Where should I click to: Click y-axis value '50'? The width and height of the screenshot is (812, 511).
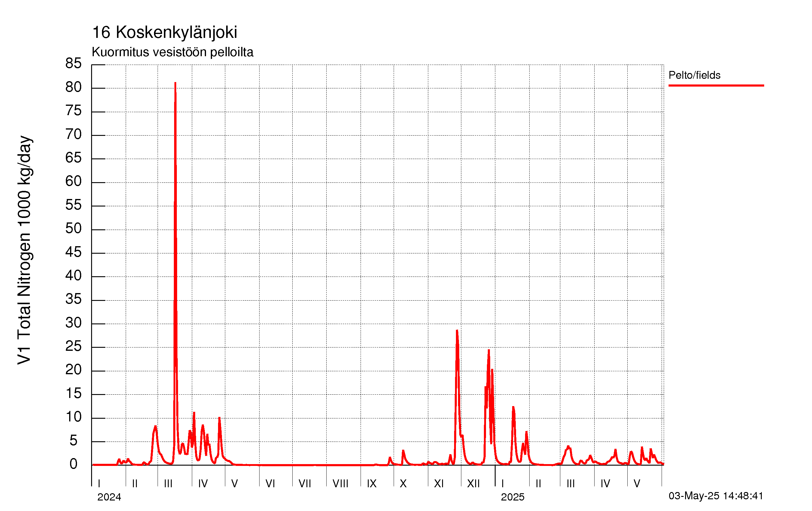(x=73, y=228)
